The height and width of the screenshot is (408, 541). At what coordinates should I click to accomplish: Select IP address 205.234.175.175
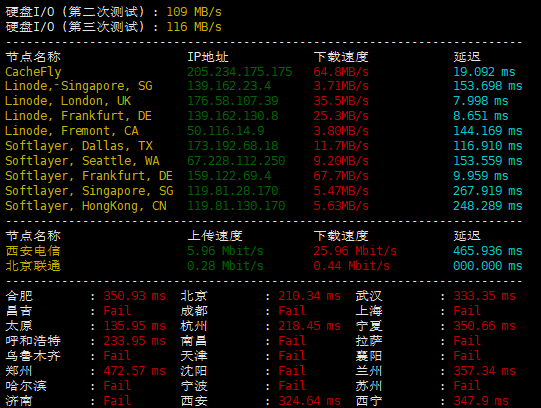(x=239, y=72)
